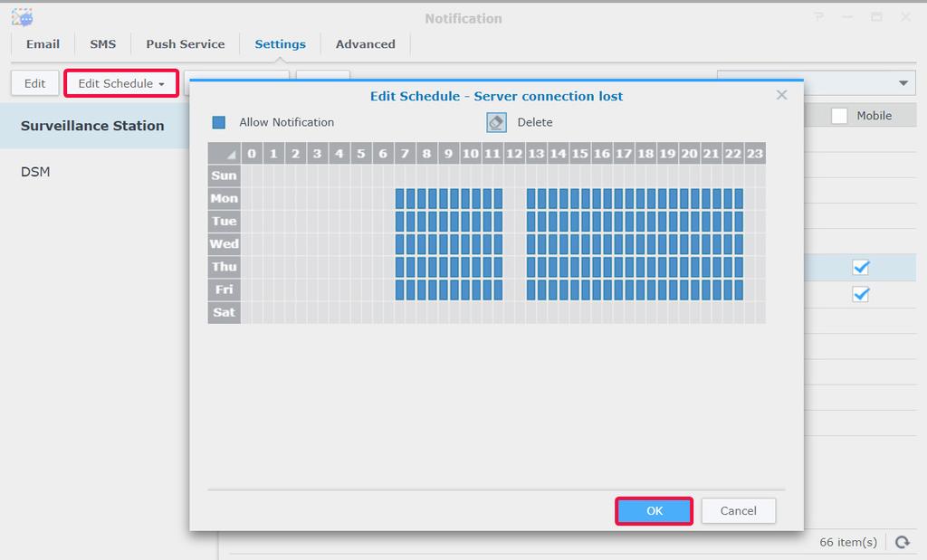Select the Wed row header

tap(225, 244)
